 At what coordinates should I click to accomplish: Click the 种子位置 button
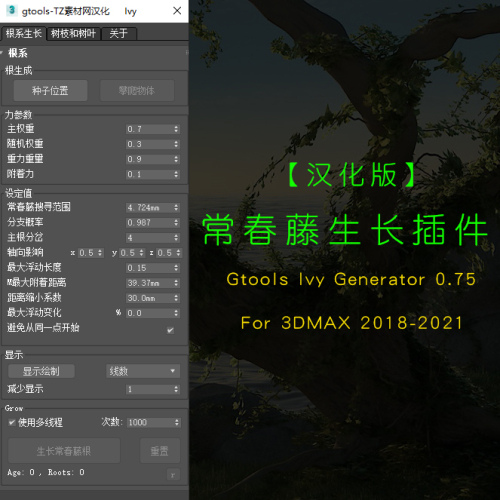coord(50,90)
